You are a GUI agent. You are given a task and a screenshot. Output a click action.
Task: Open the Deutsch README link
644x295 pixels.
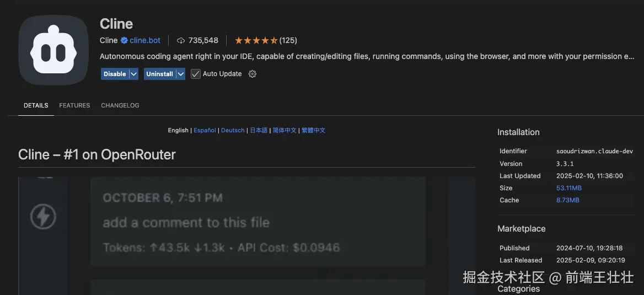tap(233, 130)
